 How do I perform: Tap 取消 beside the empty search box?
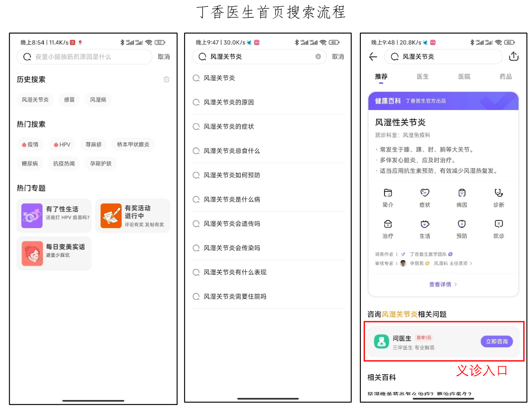(164, 56)
